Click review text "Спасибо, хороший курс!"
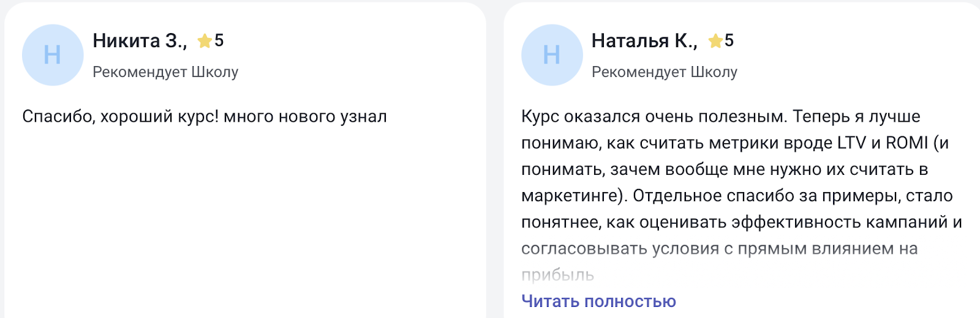 coord(120,117)
